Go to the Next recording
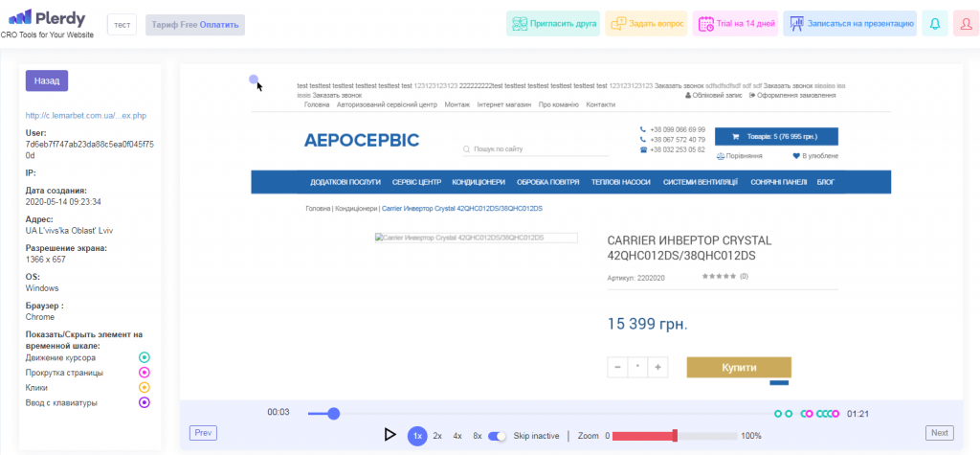Screen dimensions: 980x455 (939, 433)
